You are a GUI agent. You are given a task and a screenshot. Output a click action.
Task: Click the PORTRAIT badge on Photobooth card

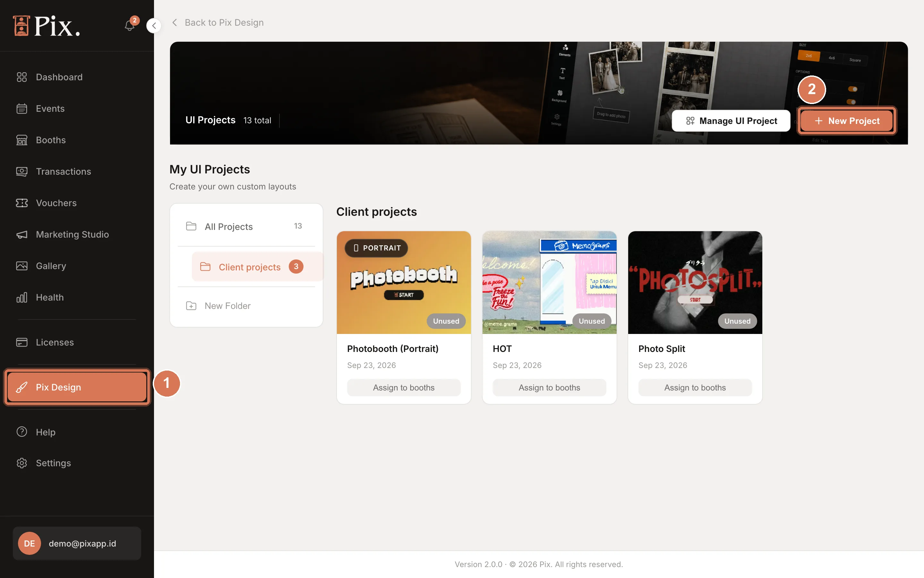point(376,248)
